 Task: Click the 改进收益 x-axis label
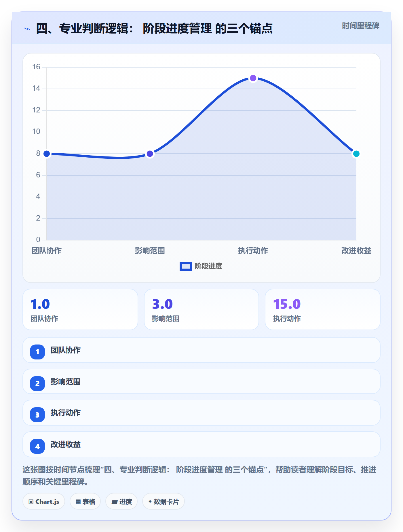click(356, 251)
